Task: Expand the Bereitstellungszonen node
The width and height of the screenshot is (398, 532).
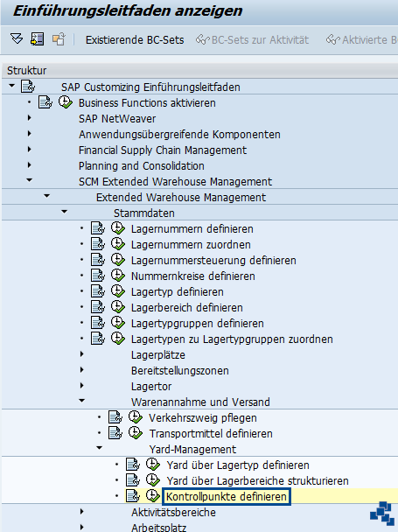Action: (x=81, y=370)
